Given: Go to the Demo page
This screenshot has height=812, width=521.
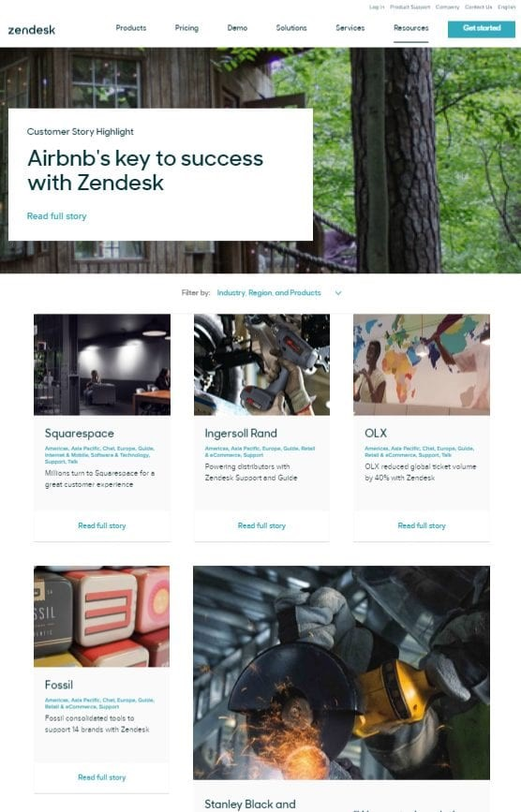Looking at the screenshot, I should point(237,28).
